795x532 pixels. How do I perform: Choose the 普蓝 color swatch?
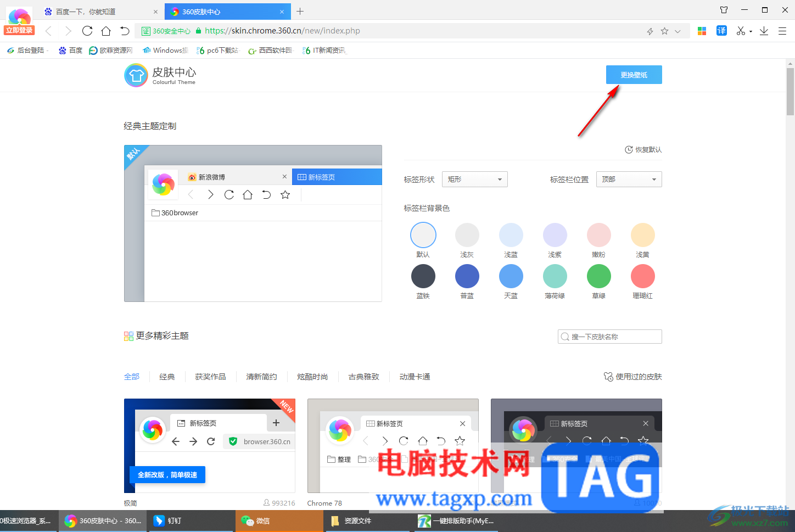pyautogui.click(x=467, y=276)
